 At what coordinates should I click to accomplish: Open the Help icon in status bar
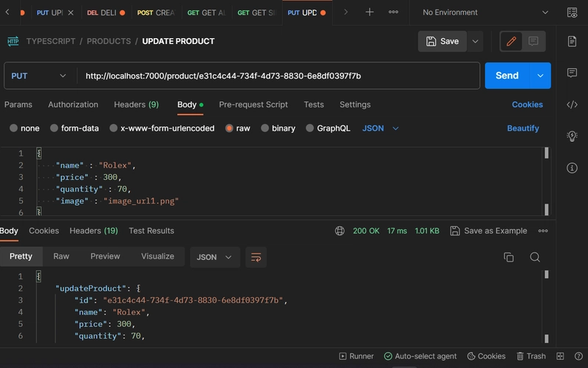click(x=578, y=356)
